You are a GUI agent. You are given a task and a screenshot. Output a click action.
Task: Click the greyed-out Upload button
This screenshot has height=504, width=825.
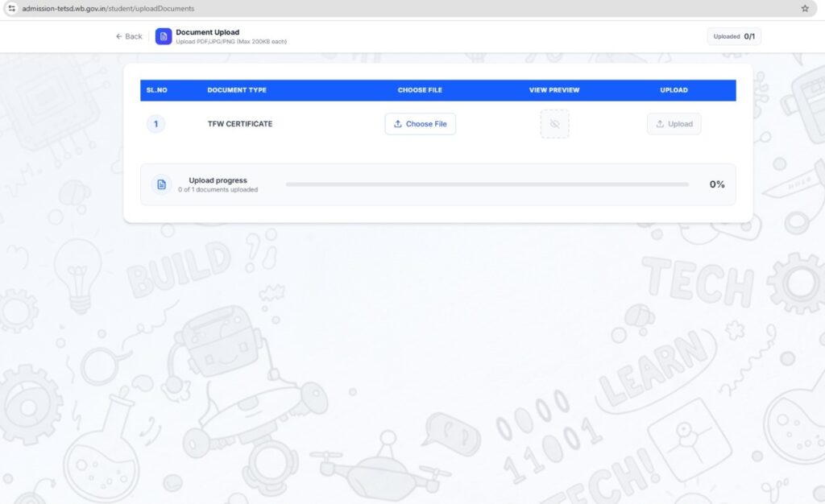pyautogui.click(x=674, y=124)
